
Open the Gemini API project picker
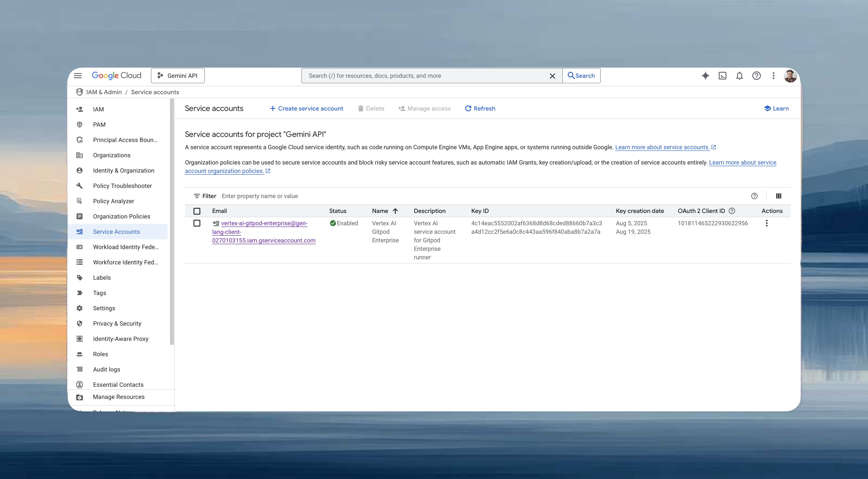pyautogui.click(x=178, y=75)
